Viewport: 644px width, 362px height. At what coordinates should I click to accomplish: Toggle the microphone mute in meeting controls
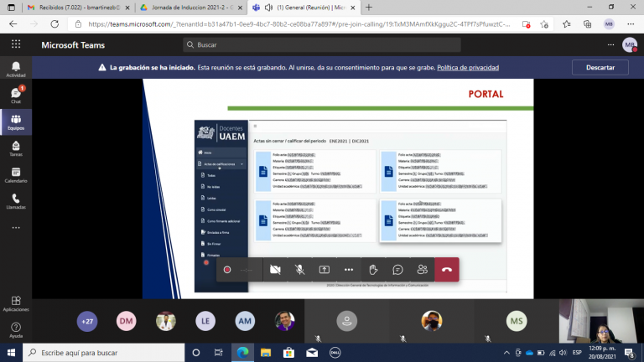click(x=299, y=270)
